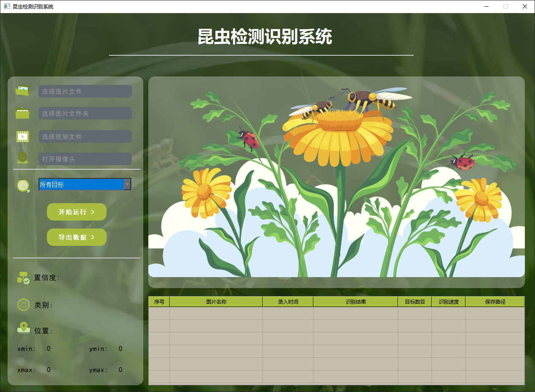Click the camera webcam icon
Screen dimensions: 535x392
pyautogui.click(x=23, y=158)
